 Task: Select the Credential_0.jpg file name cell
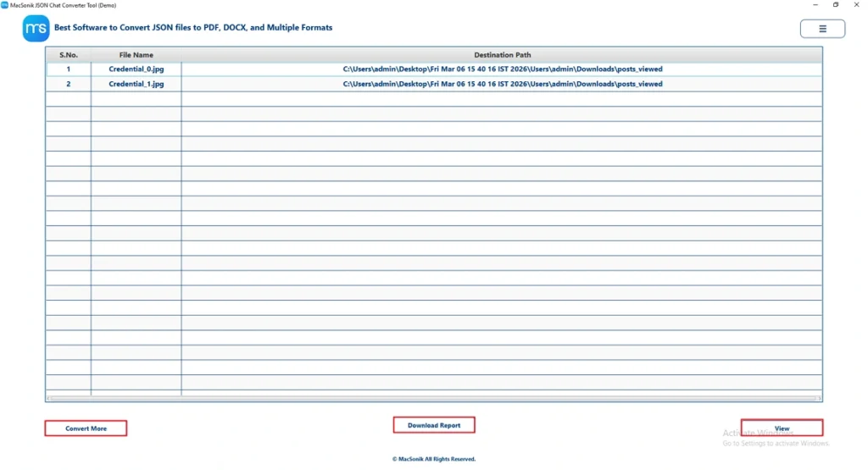(x=136, y=69)
